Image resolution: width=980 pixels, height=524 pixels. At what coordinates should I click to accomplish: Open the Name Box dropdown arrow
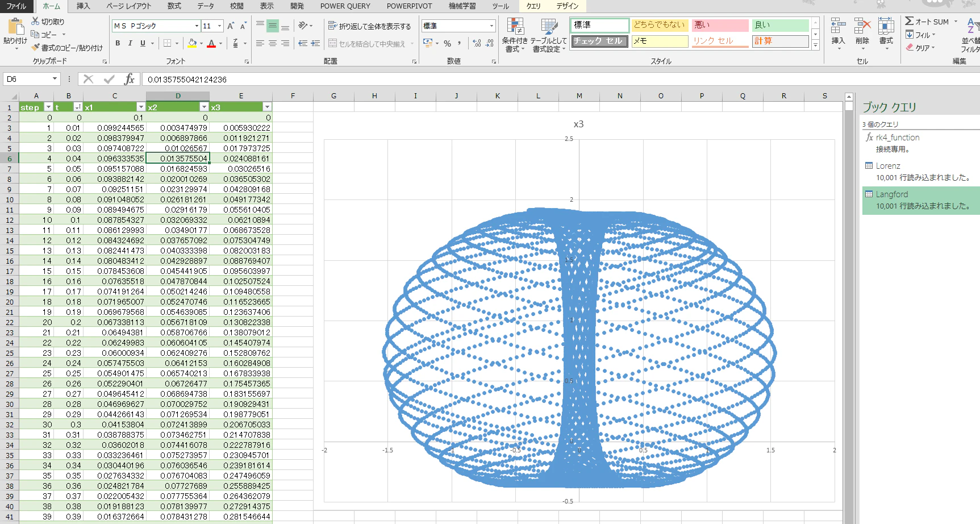[55, 79]
